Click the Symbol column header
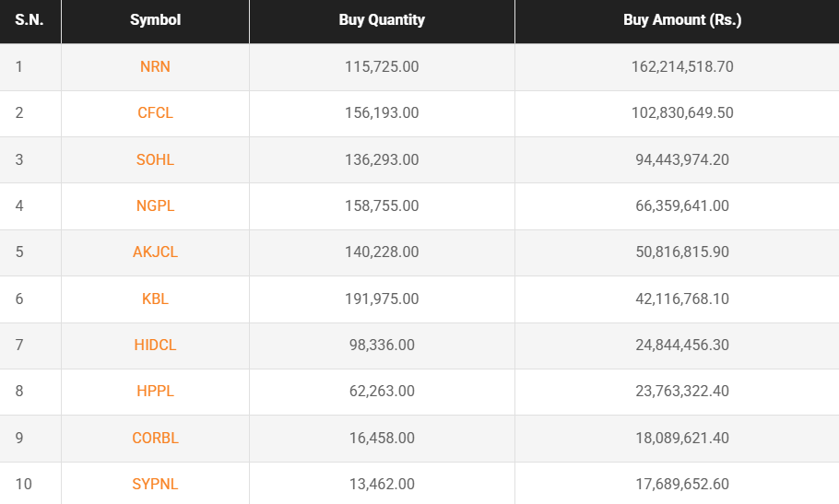 coord(155,19)
